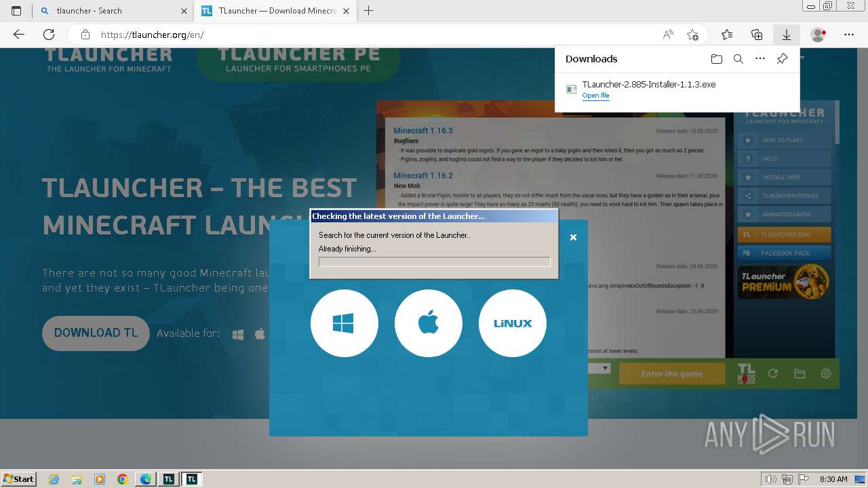Open Edge from taskbar
The height and width of the screenshot is (488, 868).
[146, 479]
